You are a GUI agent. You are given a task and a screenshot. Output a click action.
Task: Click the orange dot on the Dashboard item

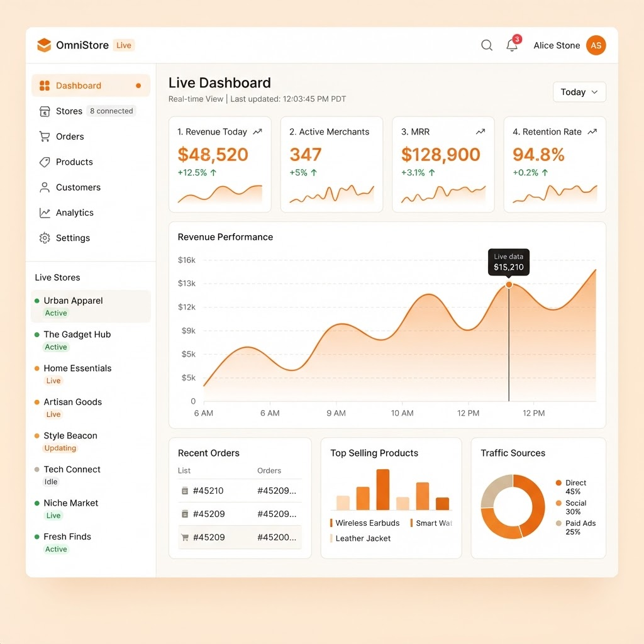point(138,86)
